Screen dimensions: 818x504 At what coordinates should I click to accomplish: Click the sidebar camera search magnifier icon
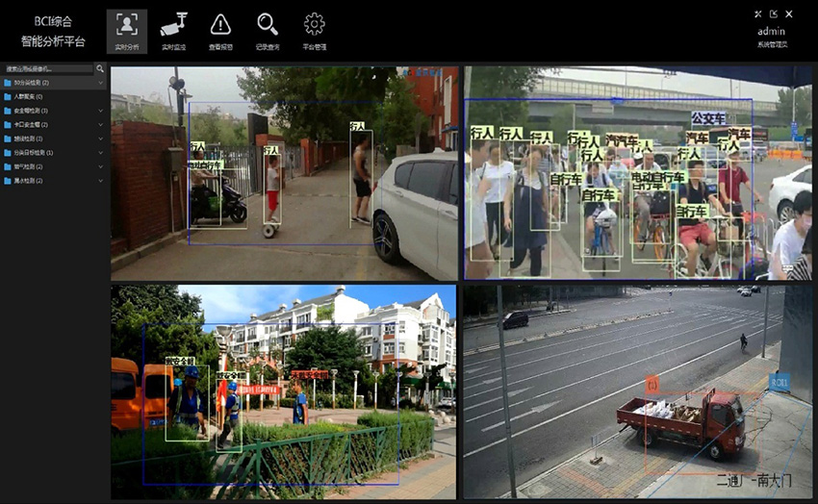[100, 69]
